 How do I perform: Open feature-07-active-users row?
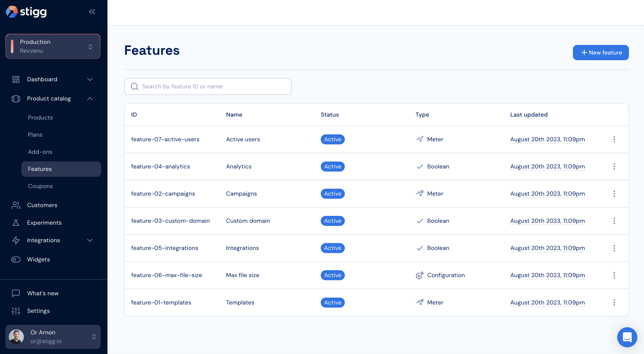376,139
